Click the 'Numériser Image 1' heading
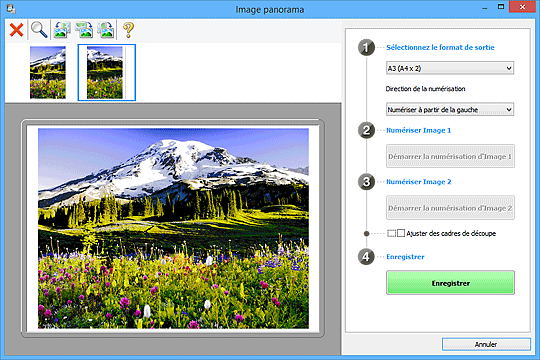The width and height of the screenshot is (540, 360). click(418, 130)
